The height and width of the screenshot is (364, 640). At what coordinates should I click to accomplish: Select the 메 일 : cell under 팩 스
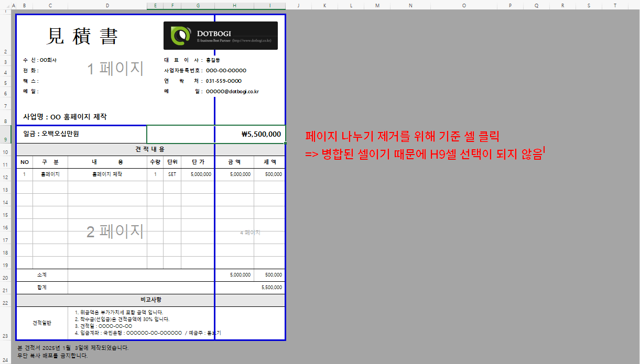(31, 91)
